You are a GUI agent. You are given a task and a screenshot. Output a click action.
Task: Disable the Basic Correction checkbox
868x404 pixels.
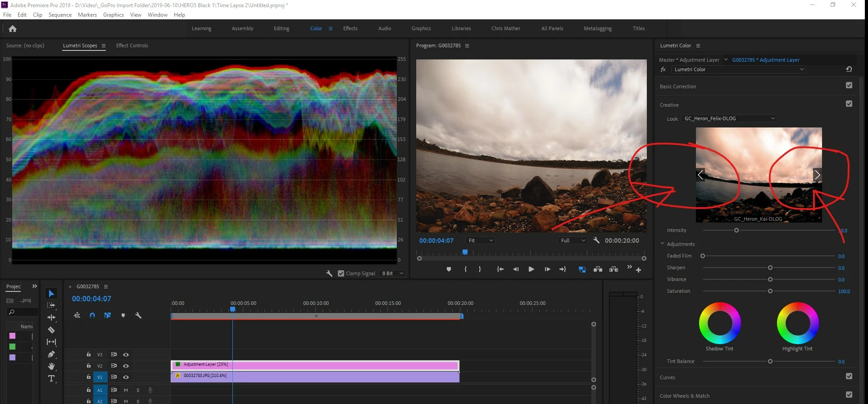click(849, 86)
